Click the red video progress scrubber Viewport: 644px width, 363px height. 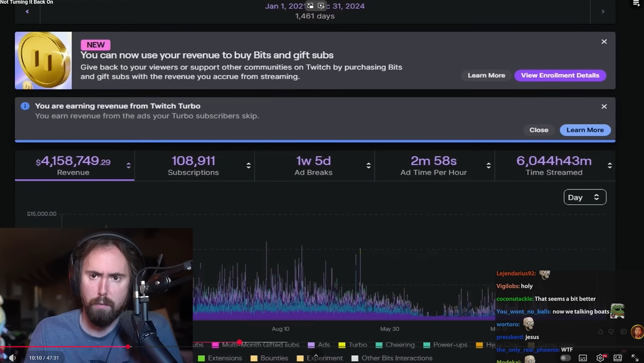128,347
